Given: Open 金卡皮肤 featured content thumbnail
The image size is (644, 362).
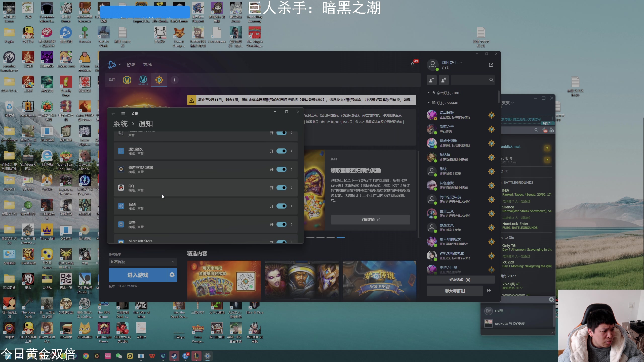Looking at the screenshot, I should point(224,281).
